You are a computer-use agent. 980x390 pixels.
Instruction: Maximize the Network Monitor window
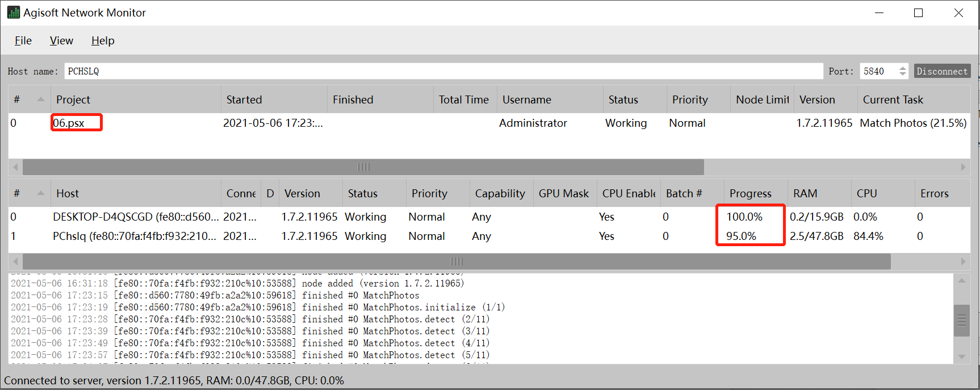[x=918, y=13]
